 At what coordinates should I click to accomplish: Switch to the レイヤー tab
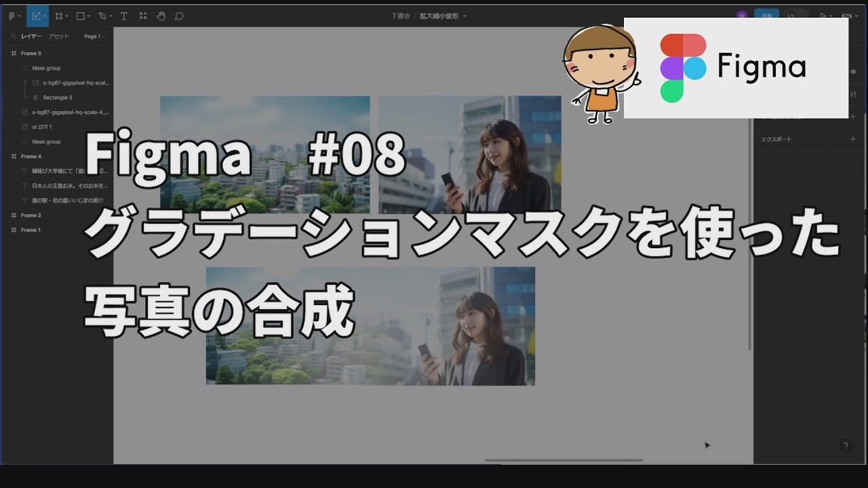pos(31,37)
